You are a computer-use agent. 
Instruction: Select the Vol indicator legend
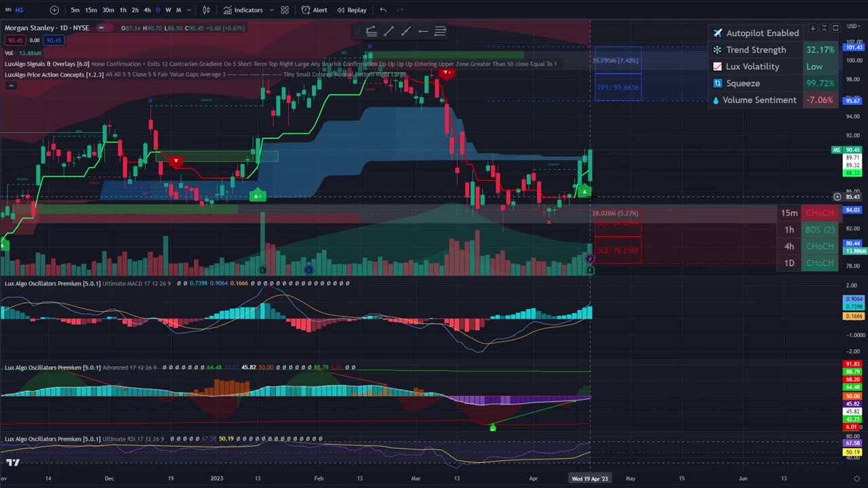coord(23,53)
